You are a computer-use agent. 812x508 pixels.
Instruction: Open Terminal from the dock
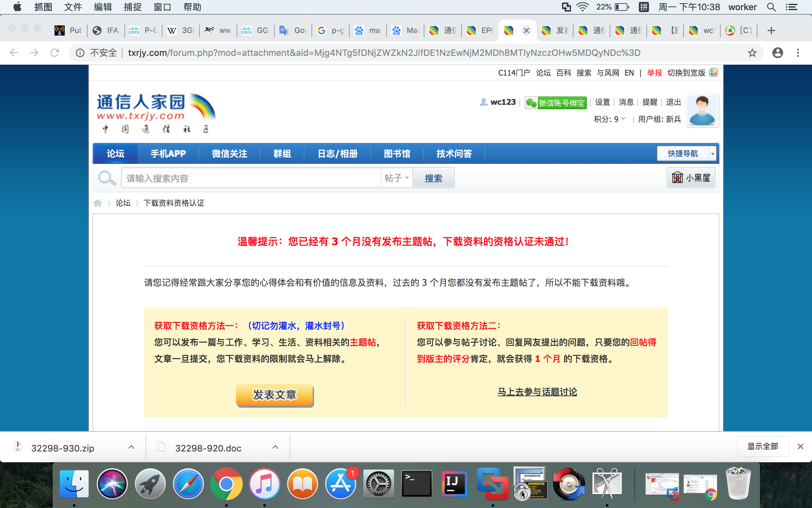point(416,484)
